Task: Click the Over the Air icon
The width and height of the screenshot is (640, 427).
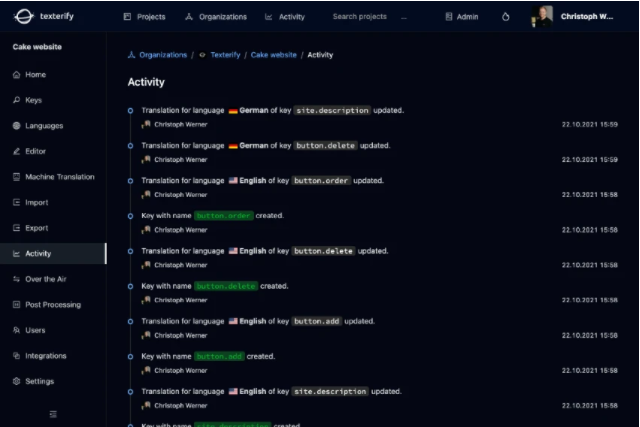Action: [16, 279]
